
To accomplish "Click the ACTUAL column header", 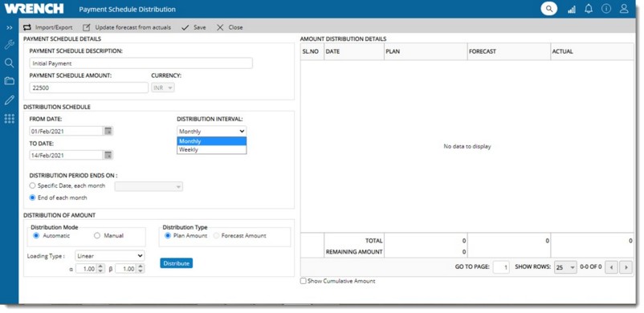I will (x=593, y=51).
